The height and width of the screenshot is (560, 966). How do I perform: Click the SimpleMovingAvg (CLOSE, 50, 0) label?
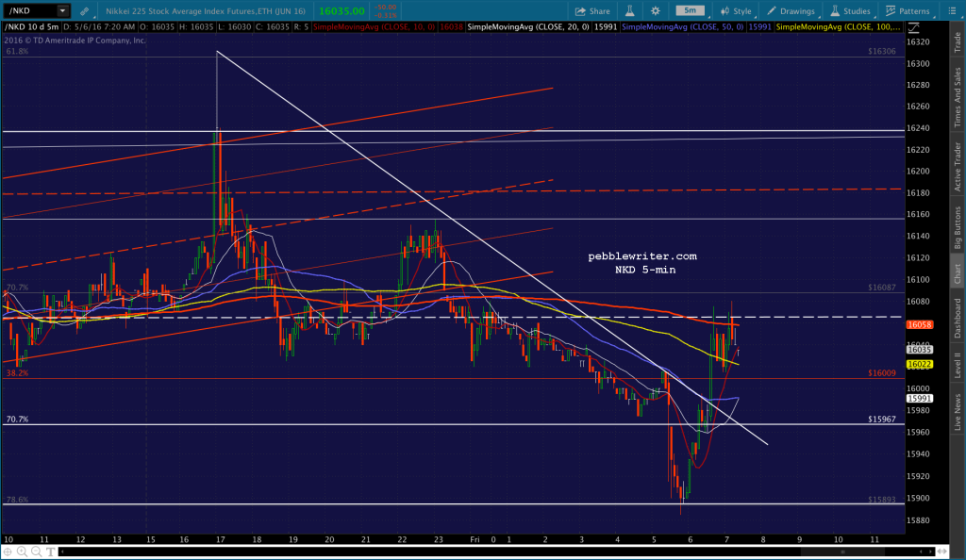click(x=683, y=27)
